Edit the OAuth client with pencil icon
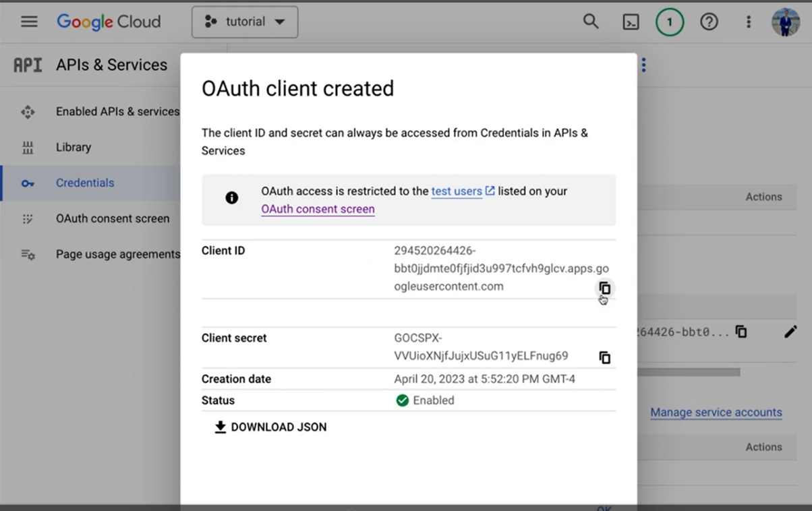The height and width of the screenshot is (511, 812). click(x=790, y=332)
